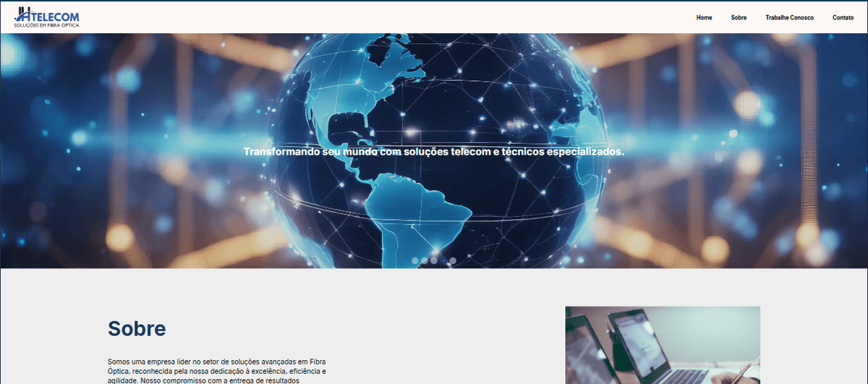868x384 pixels.
Task: Click the paragraph starting 'Somos uma empresa líder'
Action: pos(217,370)
